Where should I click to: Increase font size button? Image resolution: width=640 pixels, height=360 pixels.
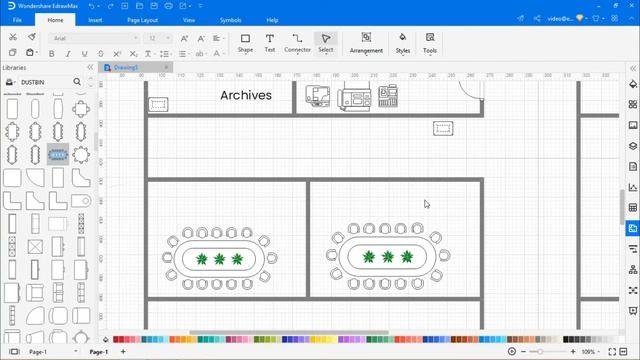[x=184, y=38]
